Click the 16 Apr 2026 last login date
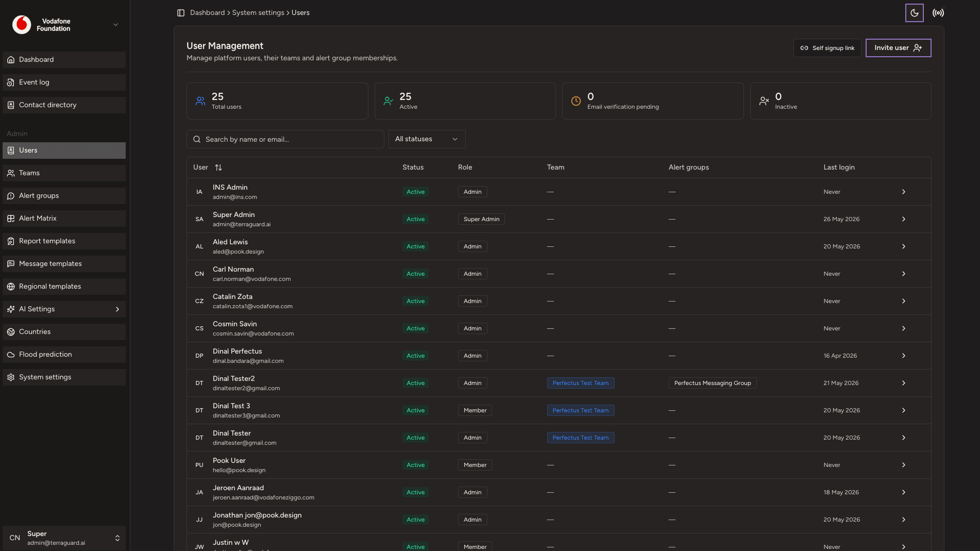 (840, 356)
